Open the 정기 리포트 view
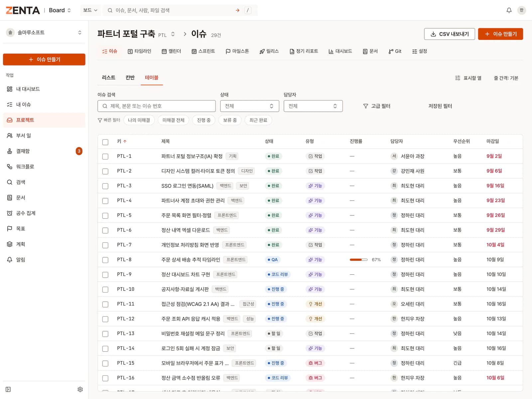532x399 pixels. tap(304, 51)
